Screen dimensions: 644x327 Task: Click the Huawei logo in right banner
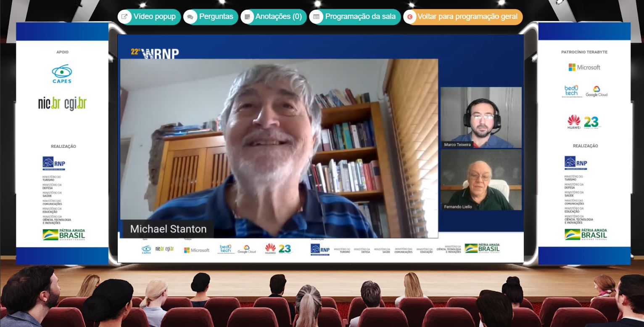click(x=574, y=122)
